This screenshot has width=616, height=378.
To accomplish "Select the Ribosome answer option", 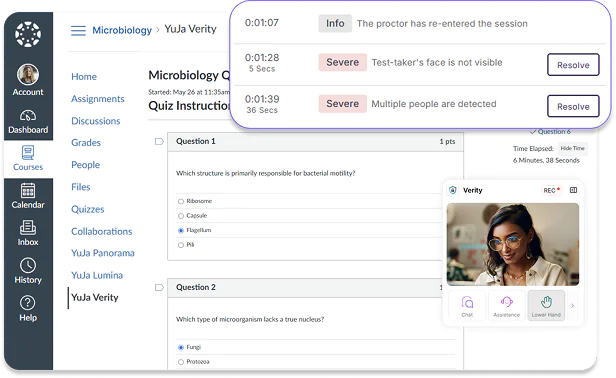I will coord(181,202).
